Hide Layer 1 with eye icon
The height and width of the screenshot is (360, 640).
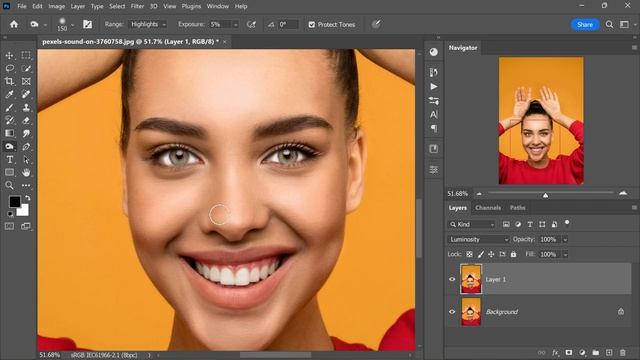pos(452,279)
